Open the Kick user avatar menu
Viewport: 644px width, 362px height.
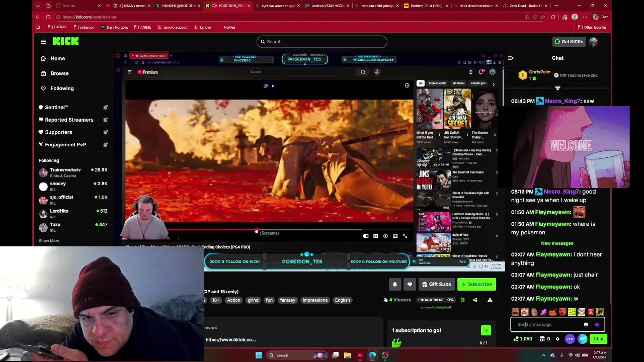pos(594,42)
